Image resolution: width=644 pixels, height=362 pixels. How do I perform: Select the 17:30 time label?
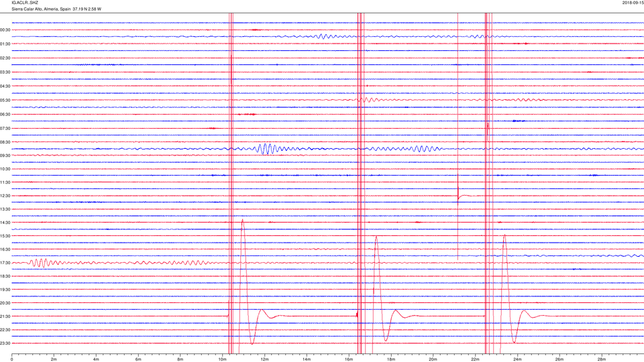pyautogui.click(x=5, y=263)
